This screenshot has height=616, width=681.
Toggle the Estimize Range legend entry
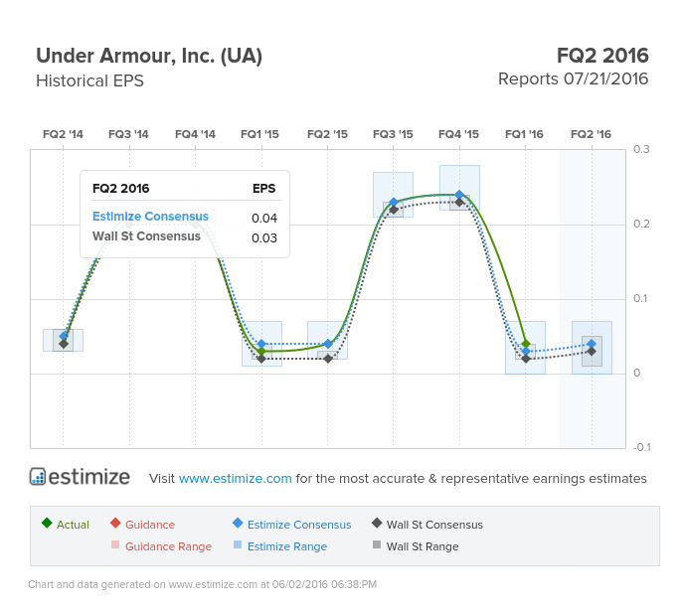click(280, 546)
